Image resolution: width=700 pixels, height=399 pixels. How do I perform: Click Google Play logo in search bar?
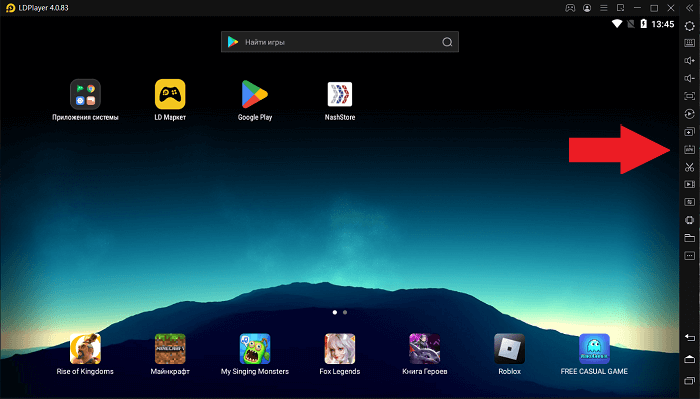(x=233, y=42)
